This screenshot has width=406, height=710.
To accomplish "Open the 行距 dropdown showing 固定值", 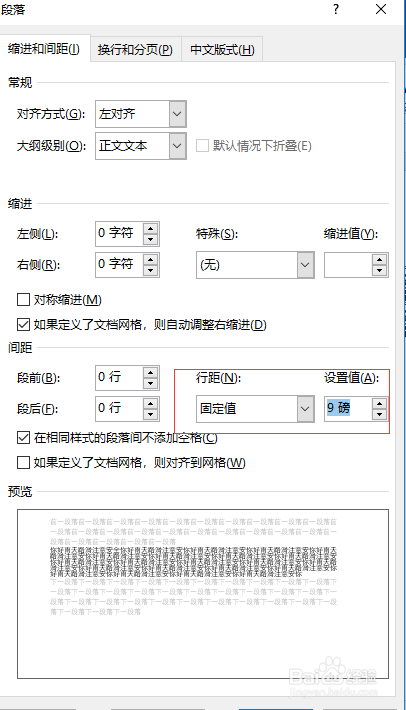I will pos(255,408).
